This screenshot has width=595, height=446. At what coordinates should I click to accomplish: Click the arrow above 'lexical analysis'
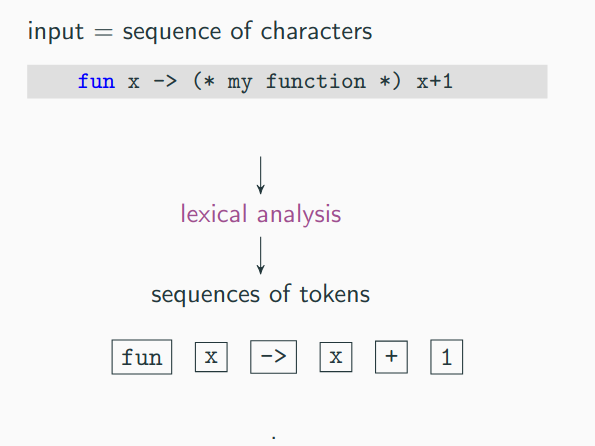260,175
